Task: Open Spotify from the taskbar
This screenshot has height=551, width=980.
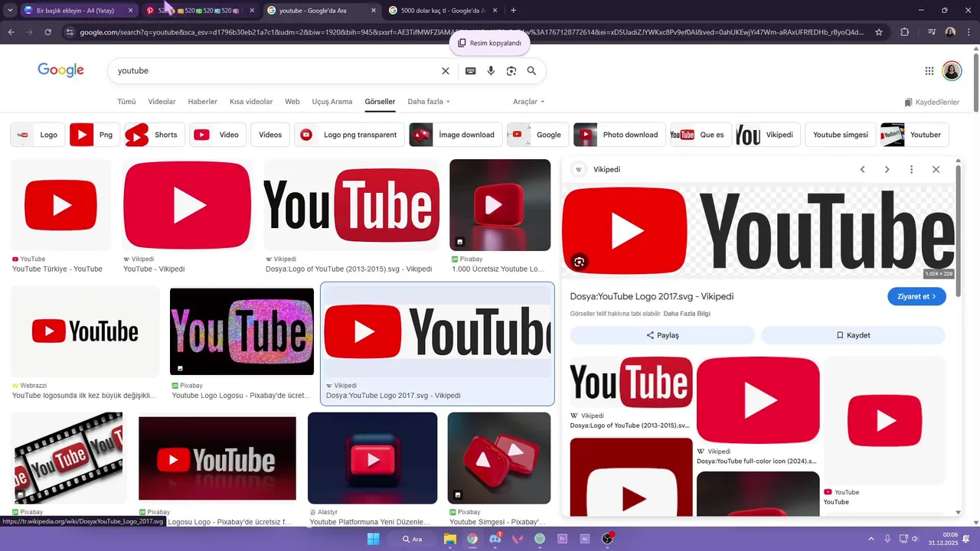Action: pyautogui.click(x=540, y=539)
